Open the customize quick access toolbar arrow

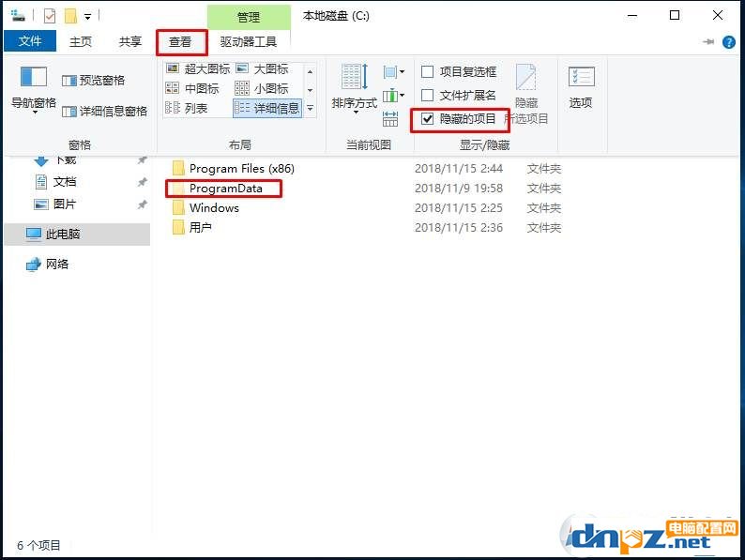(x=87, y=17)
